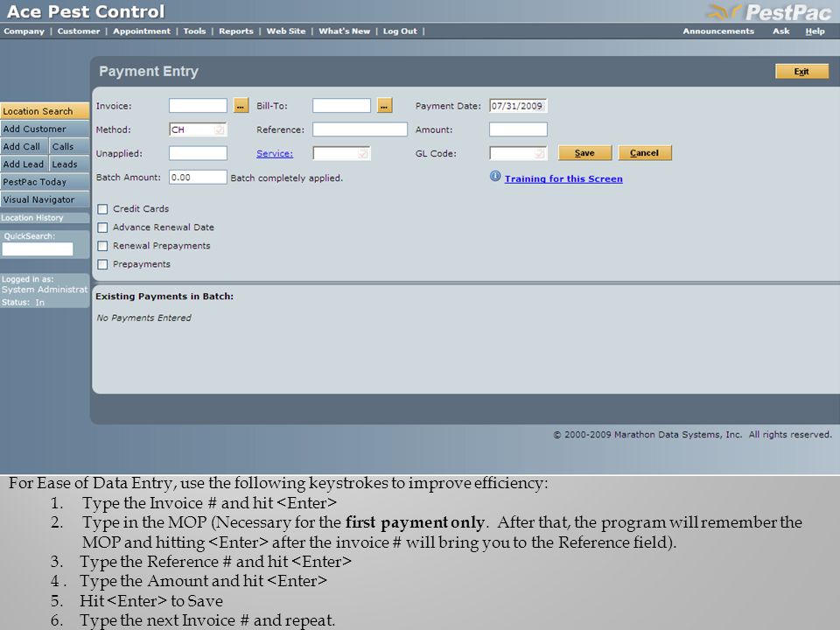
Task: Focus the Invoice input field
Action: coord(199,106)
